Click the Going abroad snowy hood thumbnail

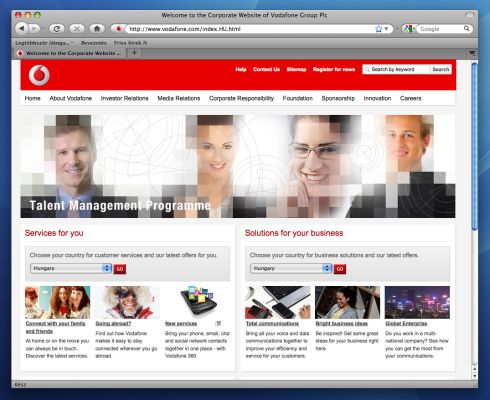(127, 302)
